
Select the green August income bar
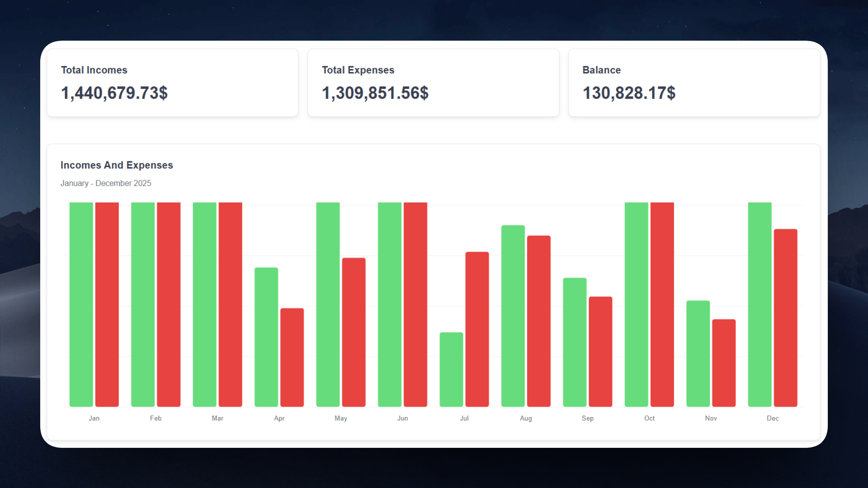coord(513,316)
